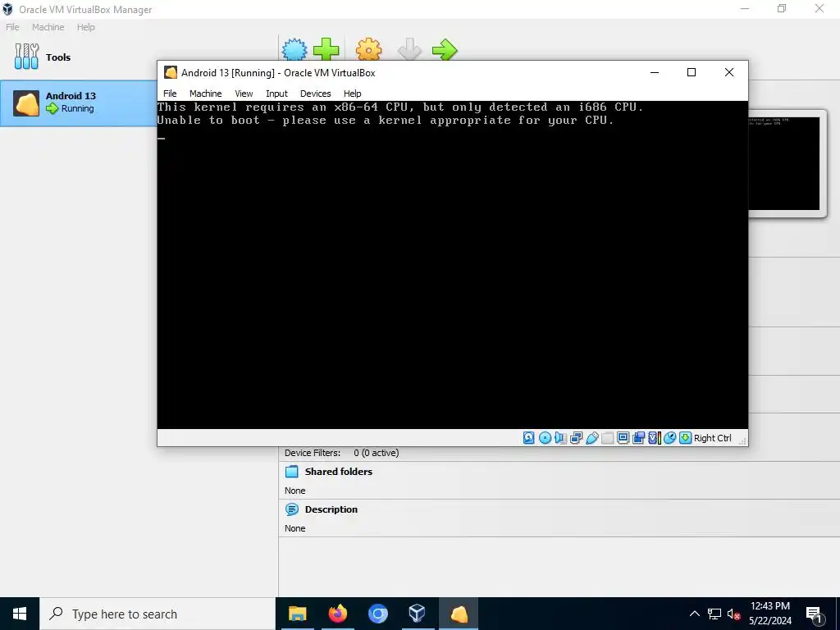Open the Devices menu of the VM window
840x630 pixels.
click(x=316, y=94)
